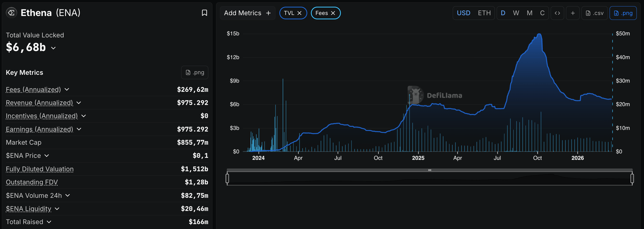Click the $ENA Price value $0,1
Image resolution: width=644 pixels, height=229 pixels.
click(x=201, y=156)
